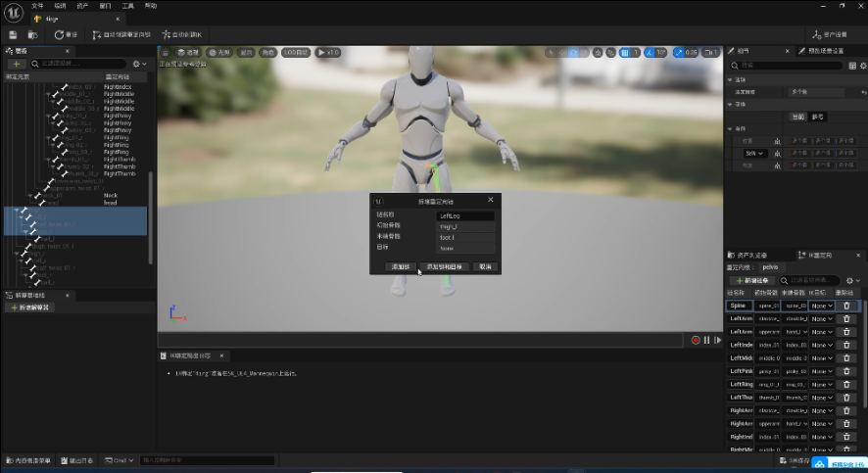Select the Scale gizmo tool
The height and width of the screenshot is (473, 868).
[585, 53]
